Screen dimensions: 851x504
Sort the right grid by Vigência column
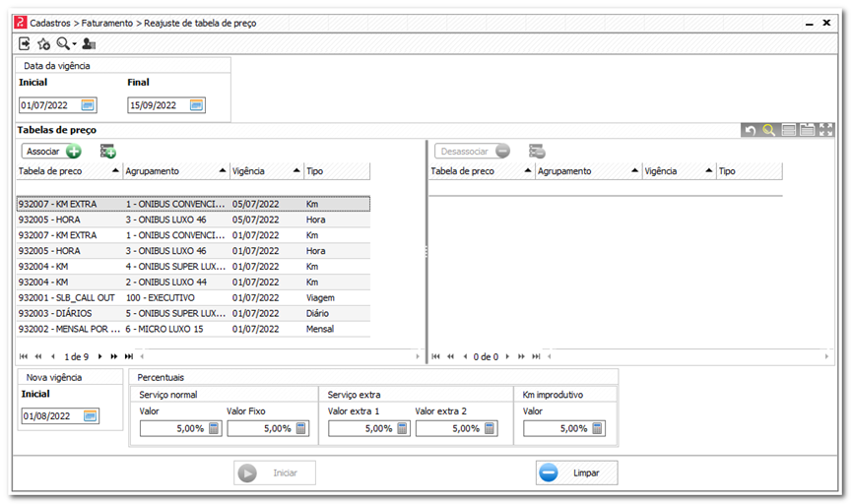point(679,171)
